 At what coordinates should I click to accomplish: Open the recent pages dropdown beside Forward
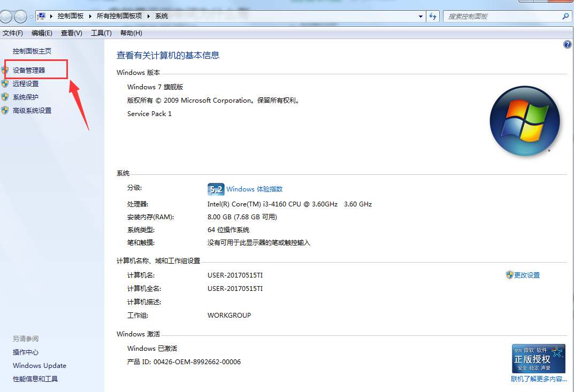pos(31,17)
